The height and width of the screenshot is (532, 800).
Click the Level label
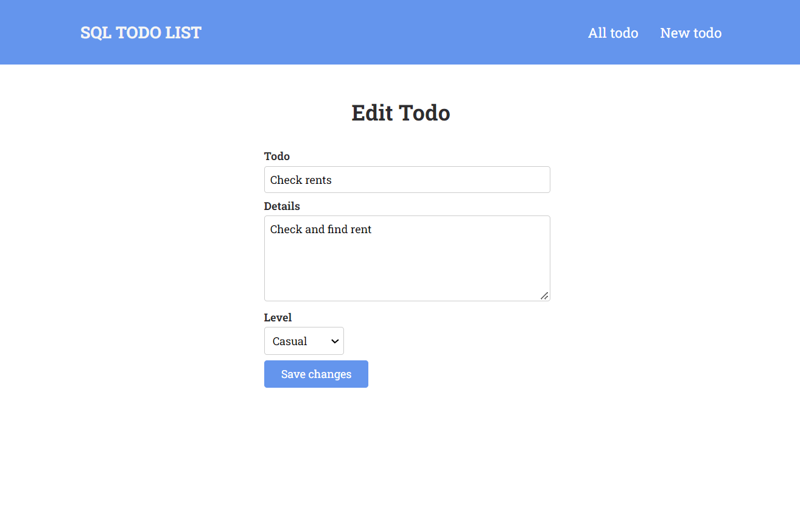click(278, 317)
